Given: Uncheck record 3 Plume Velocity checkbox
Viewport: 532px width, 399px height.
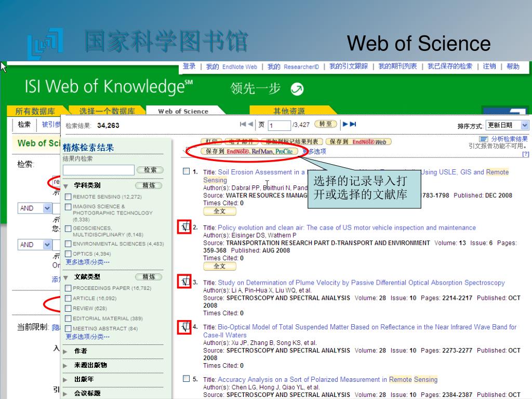Looking at the screenshot, I should (x=185, y=282).
